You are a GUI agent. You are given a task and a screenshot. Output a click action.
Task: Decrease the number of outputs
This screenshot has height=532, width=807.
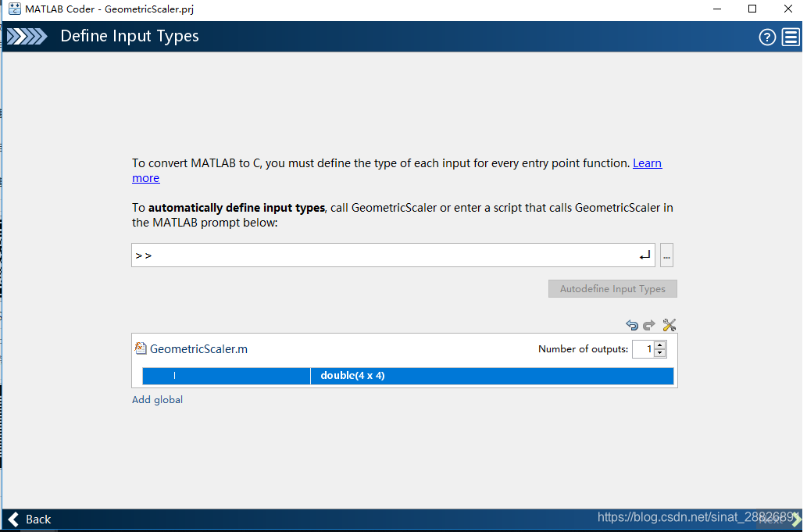(x=660, y=353)
